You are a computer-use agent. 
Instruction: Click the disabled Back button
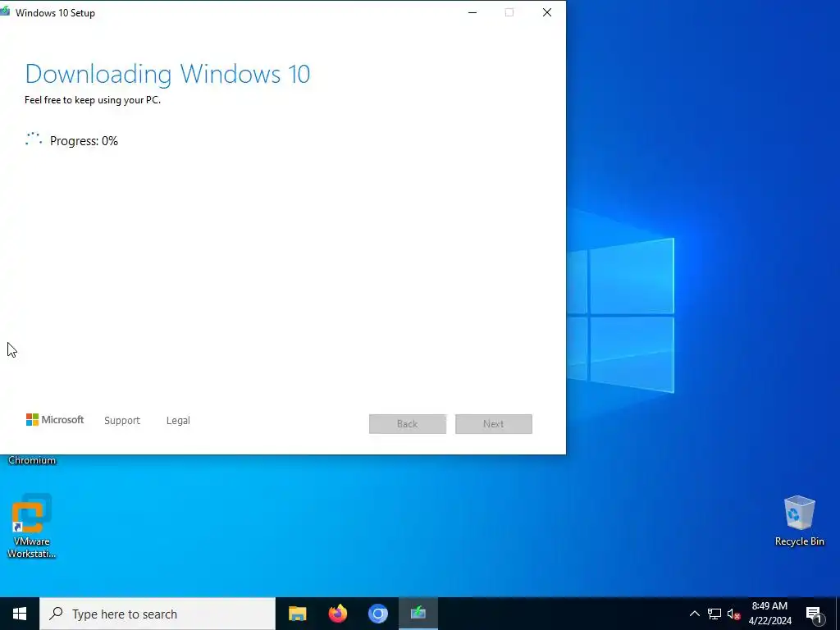point(408,424)
